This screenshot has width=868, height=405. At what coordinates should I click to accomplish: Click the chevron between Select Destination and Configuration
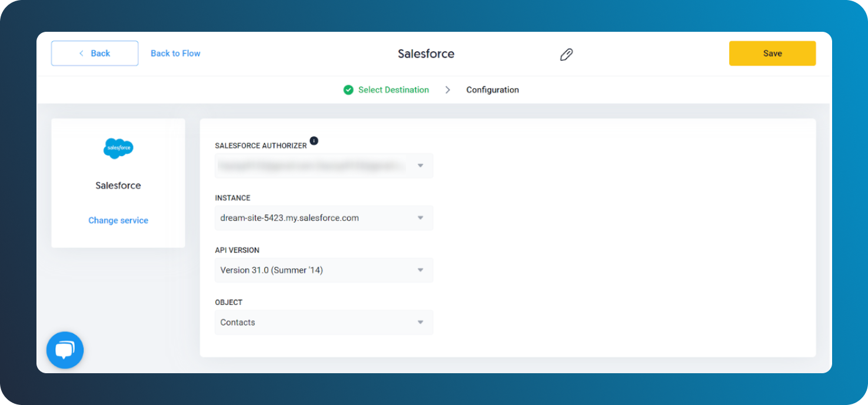pos(447,89)
